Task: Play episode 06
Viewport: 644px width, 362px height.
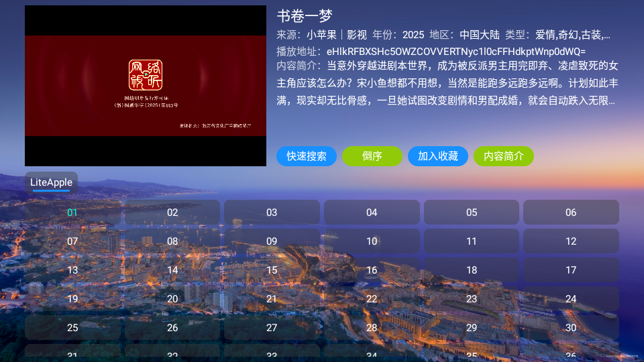Action: [x=571, y=213]
